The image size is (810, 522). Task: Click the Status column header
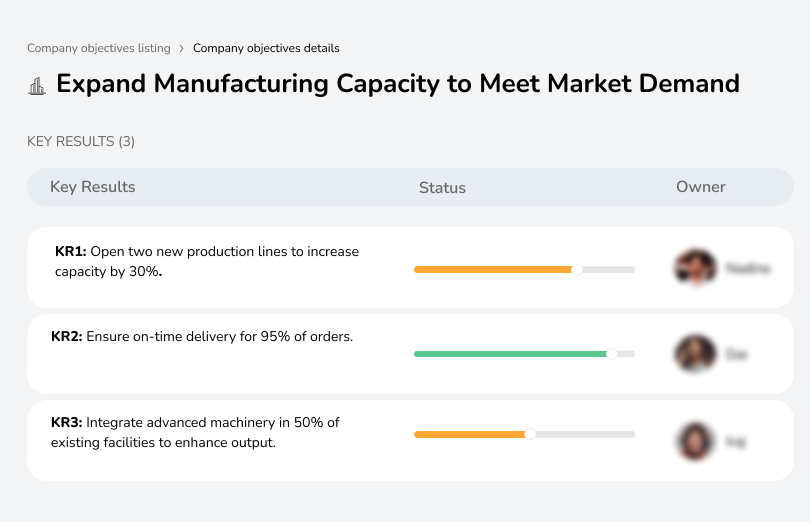[x=442, y=187]
